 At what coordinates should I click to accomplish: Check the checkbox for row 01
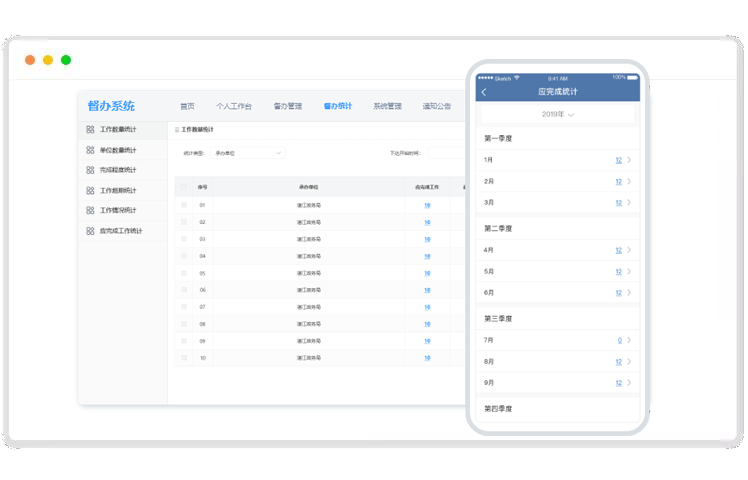pyautogui.click(x=184, y=205)
